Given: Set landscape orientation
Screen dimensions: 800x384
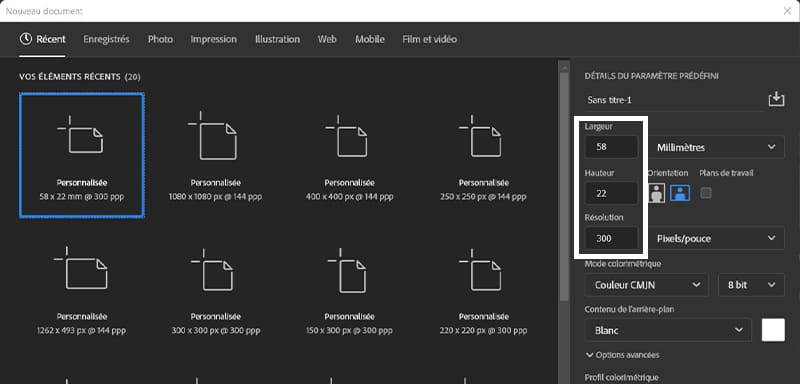Looking at the screenshot, I should pyautogui.click(x=680, y=193).
